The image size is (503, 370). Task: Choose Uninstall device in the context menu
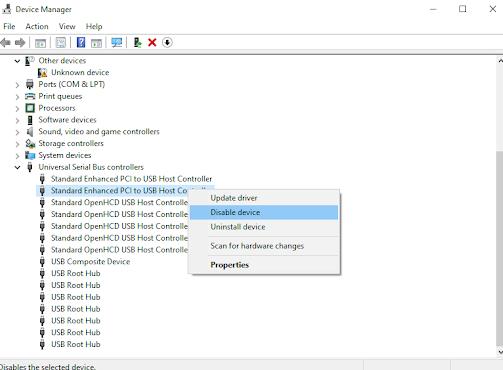point(264,227)
